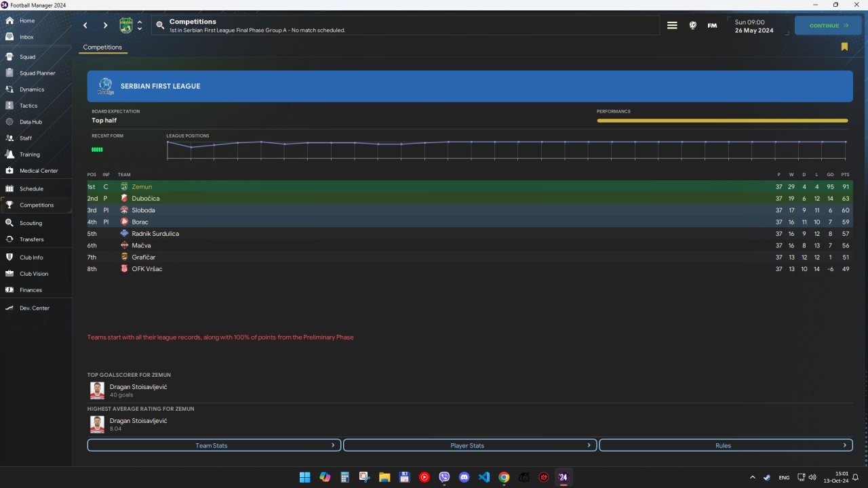868x488 pixels.
Task: Open Visual Studio Code from the taskbar
Action: tap(484, 477)
